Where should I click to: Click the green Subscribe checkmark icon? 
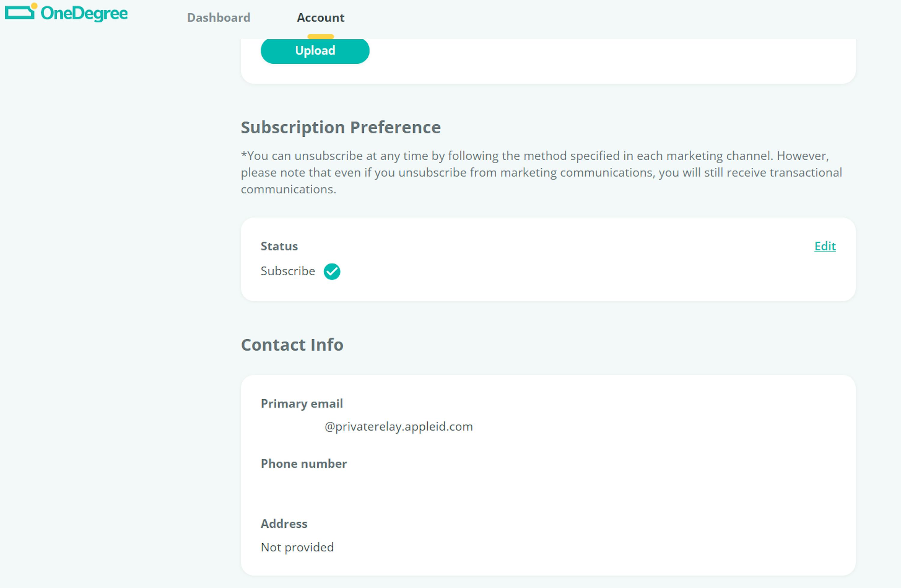pos(332,271)
